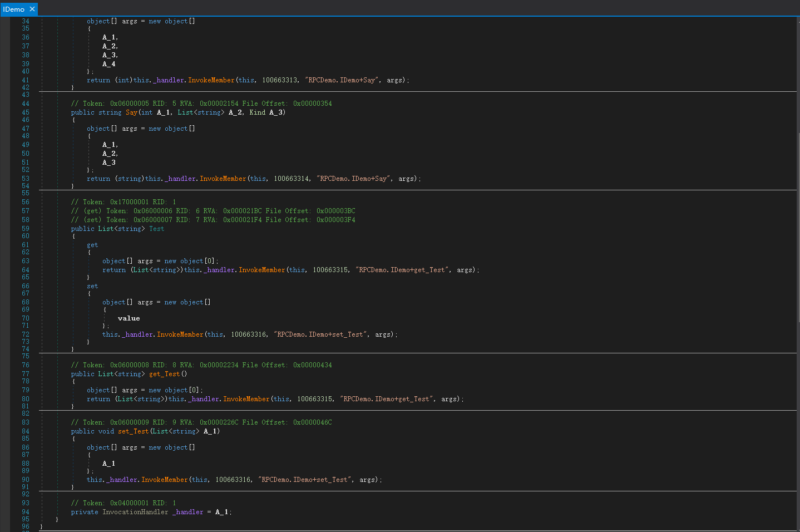
Task: Click InvokeMember call on line 53
Action: [x=223, y=179]
